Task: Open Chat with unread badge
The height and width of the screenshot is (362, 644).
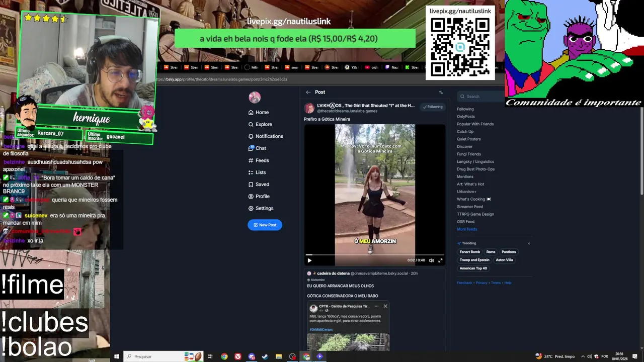Action: point(257,148)
